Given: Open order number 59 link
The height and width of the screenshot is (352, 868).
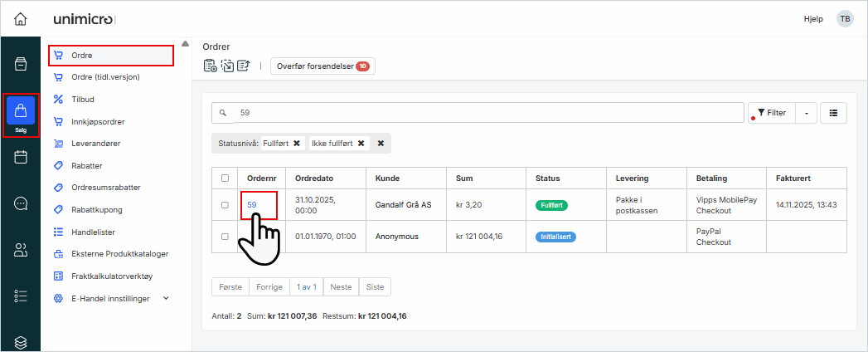Looking at the screenshot, I should [x=252, y=205].
